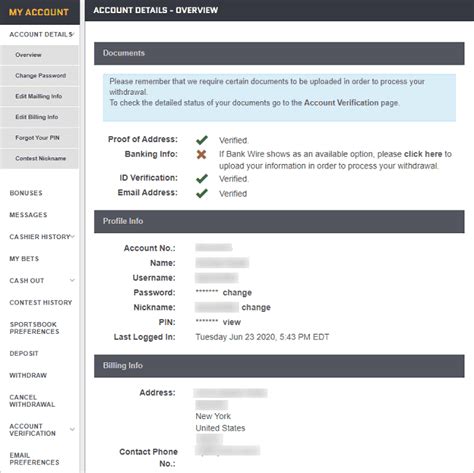Go to Deposit page
This screenshot has width=474, height=473.
pos(24,353)
